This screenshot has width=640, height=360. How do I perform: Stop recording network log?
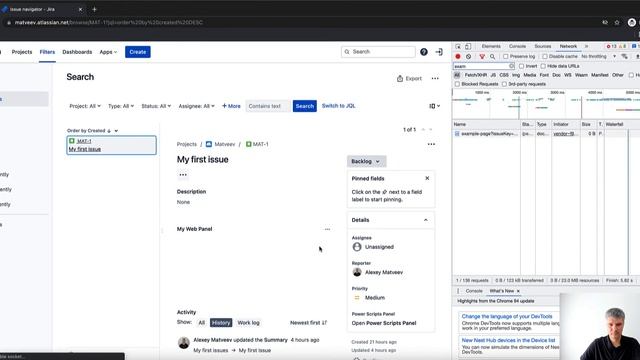coord(458,56)
